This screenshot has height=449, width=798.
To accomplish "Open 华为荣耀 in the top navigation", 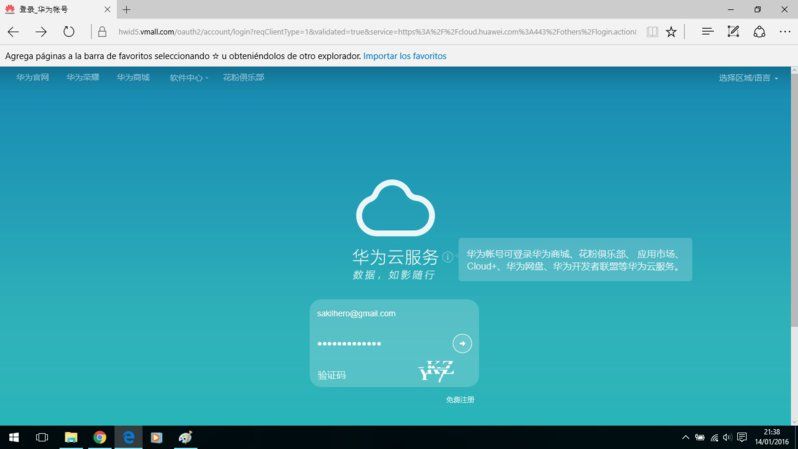I will pos(82,77).
